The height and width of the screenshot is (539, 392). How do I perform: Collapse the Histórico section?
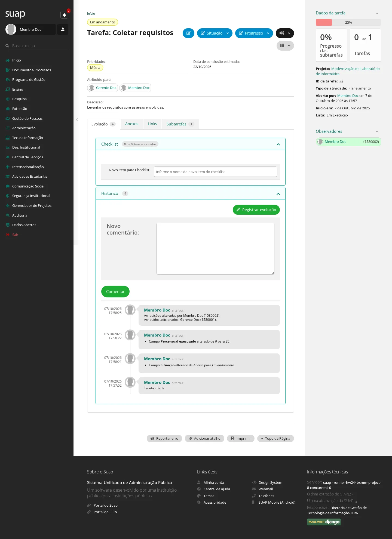pos(278,194)
